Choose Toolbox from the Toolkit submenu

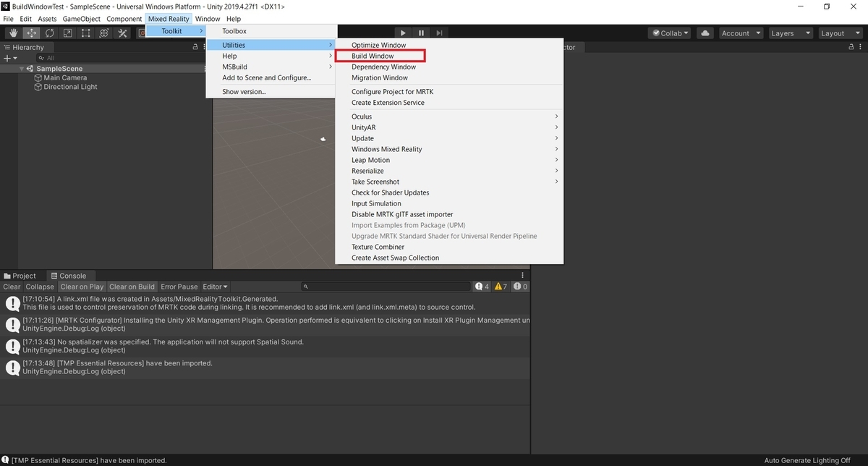click(x=271, y=31)
